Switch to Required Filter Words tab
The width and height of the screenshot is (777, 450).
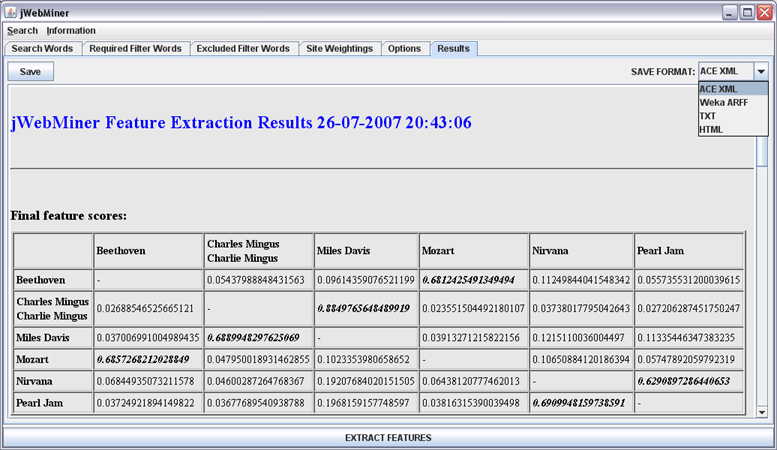[x=135, y=49]
